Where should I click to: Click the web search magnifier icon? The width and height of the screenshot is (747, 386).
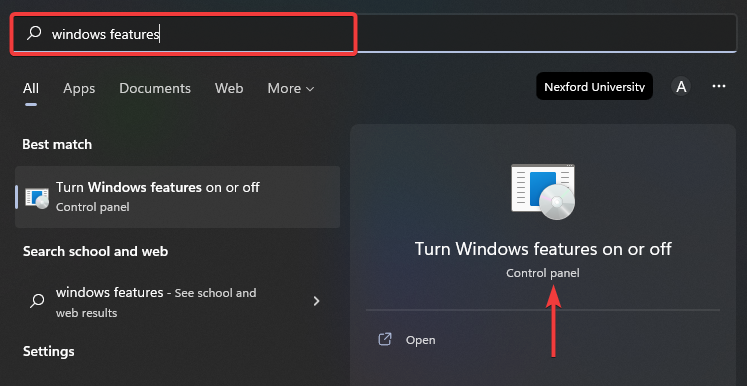click(37, 300)
